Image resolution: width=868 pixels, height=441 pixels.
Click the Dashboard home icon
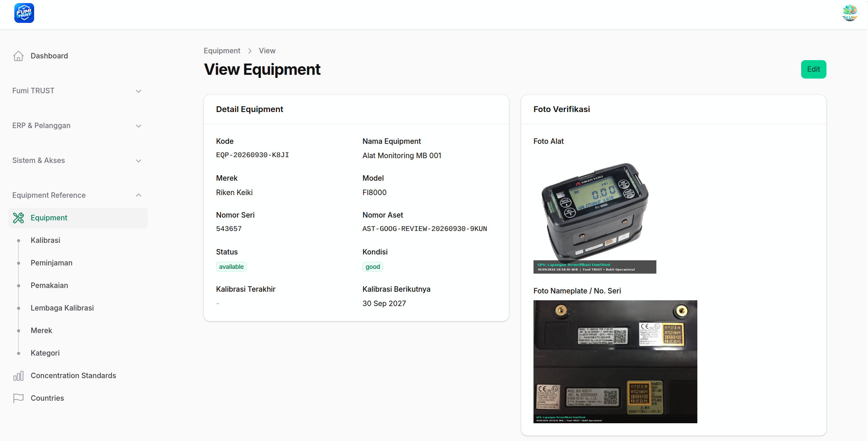tap(18, 56)
